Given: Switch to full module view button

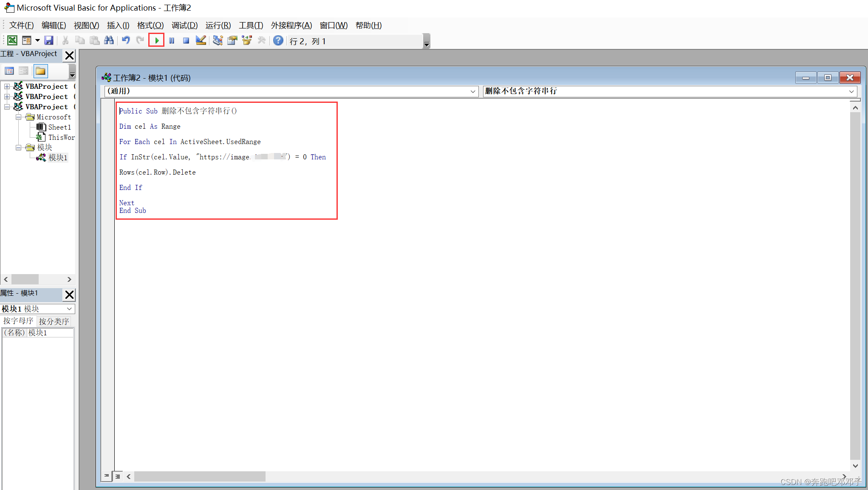Looking at the screenshot, I should tap(118, 476).
